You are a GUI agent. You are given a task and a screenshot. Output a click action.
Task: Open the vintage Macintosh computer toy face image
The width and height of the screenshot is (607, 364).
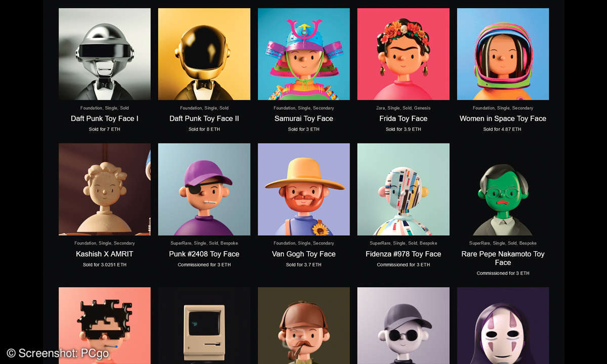tap(204, 326)
